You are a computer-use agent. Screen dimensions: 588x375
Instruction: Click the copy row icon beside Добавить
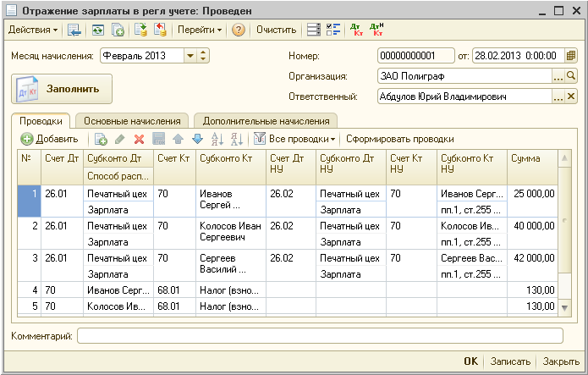pos(101,140)
